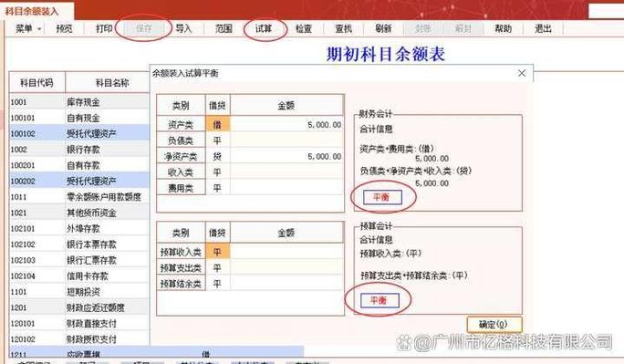Select account row 102101 外埠存款
The image size is (624, 364).
coord(78,229)
